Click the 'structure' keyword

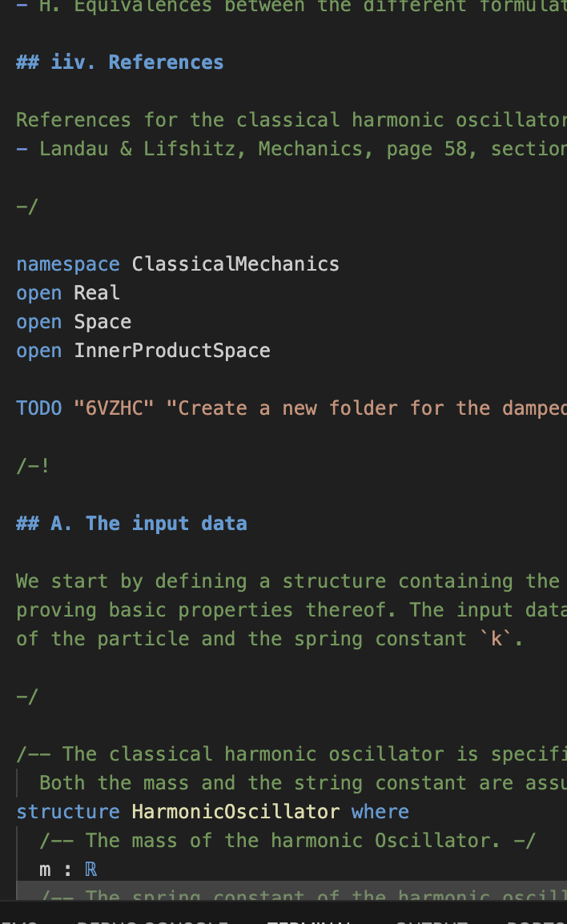[67, 812]
